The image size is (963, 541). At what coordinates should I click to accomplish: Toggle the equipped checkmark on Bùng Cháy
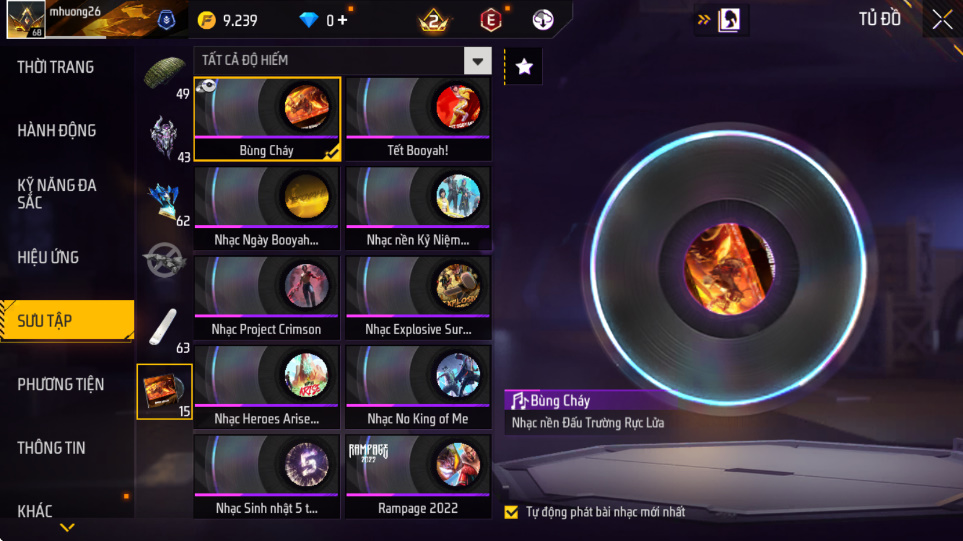[332, 152]
